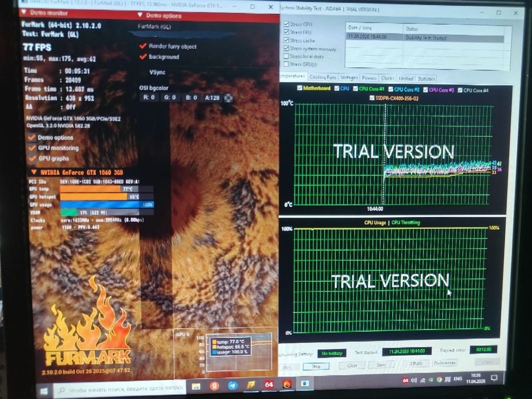This screenshot has height=399, width=532.
Task: Click the AIDA64 taskbar icon
Action: (x=269, y=384)
